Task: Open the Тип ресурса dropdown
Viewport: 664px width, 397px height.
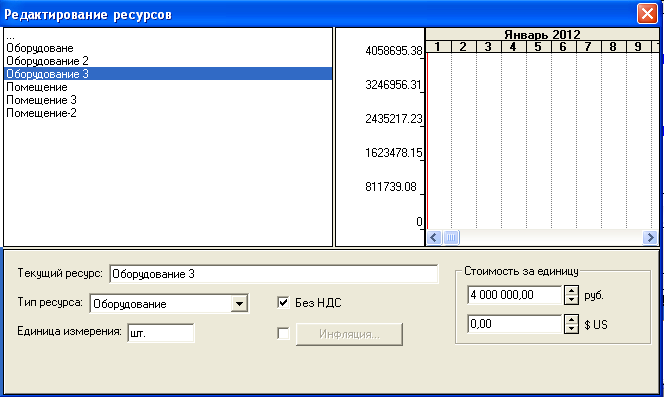Action: 239,303
